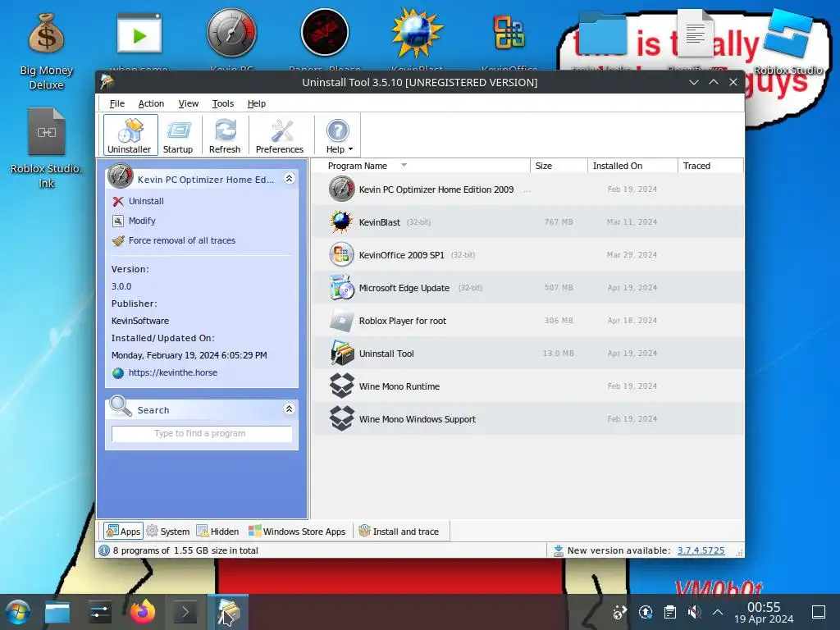Open the file manager from the taskbar
The width and height of the screenshot is (840, 630).
point(57,612)
